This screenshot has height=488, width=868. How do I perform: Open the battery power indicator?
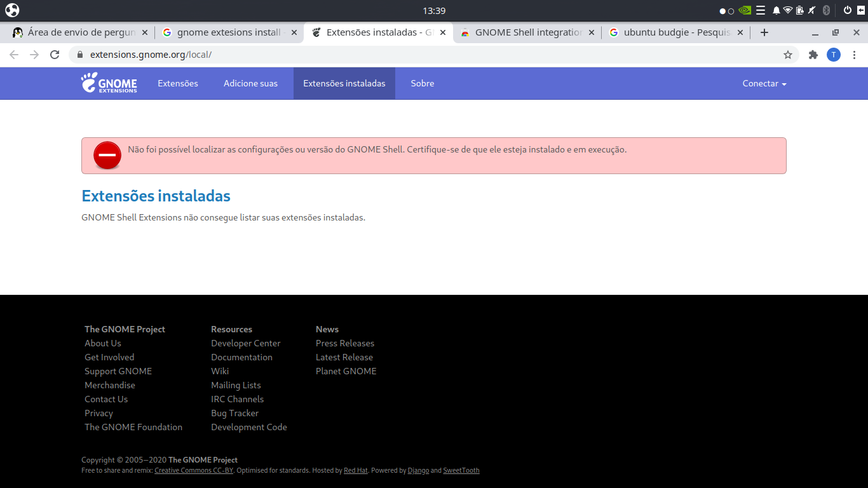pos(800,10)
